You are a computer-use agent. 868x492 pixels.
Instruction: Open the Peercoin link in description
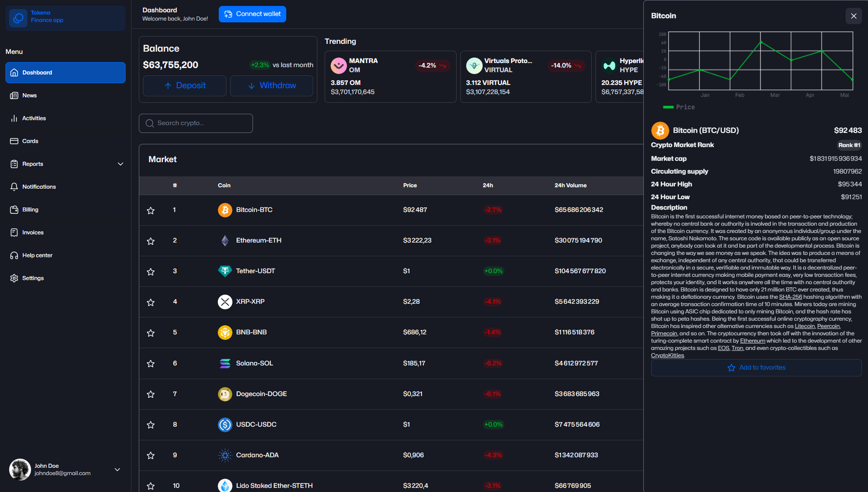coord(828,326)
